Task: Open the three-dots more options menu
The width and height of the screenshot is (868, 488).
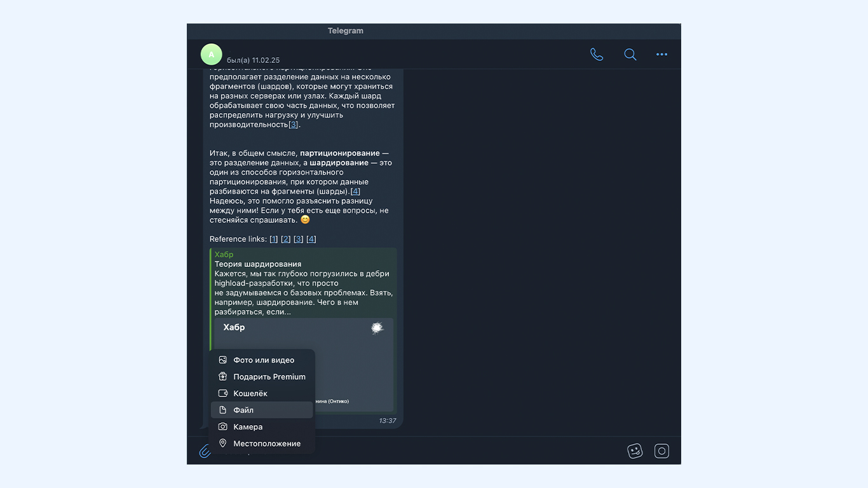Action: [x=661, y=55]
